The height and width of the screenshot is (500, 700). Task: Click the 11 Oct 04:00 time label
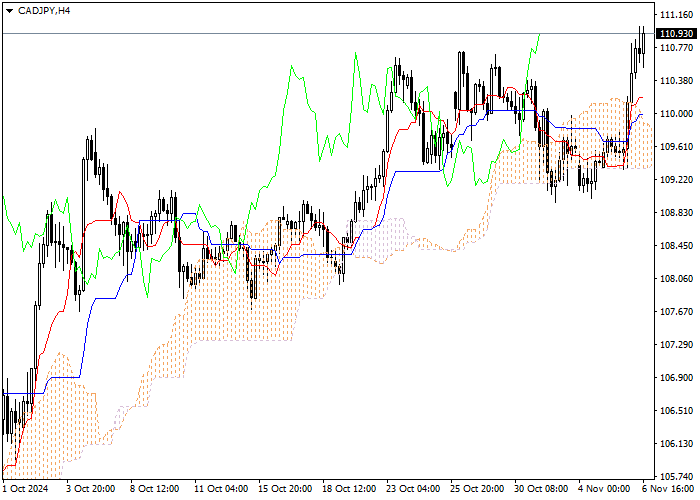(221, 489)
